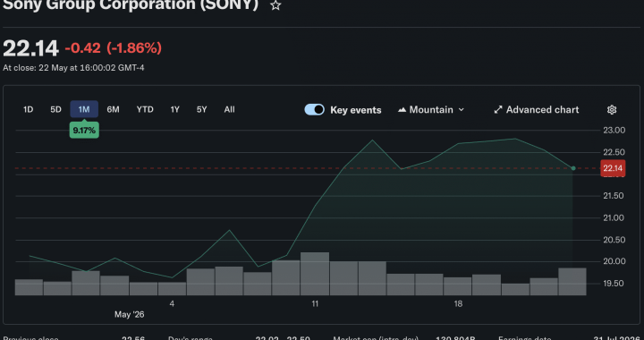
Task: Select the 1M time range
Action: point(84,110)
